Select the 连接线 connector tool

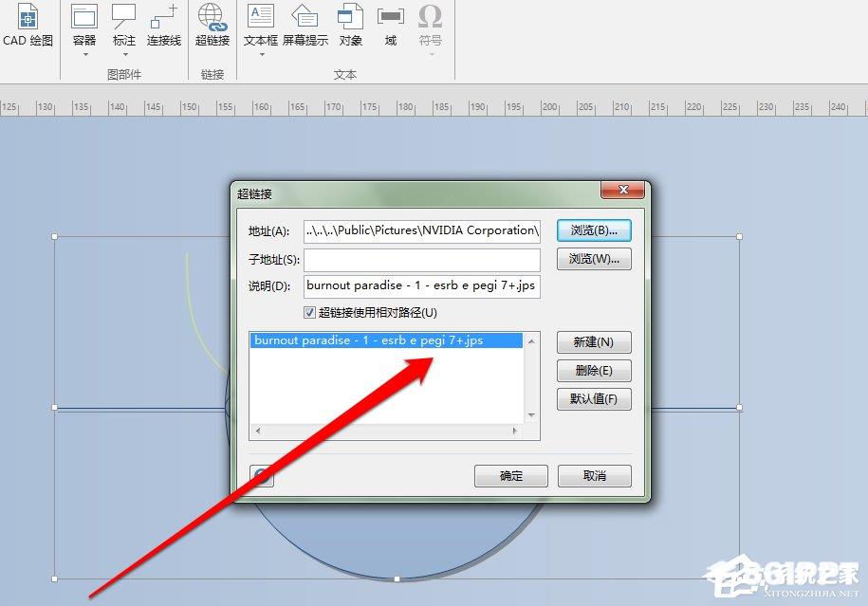(x=164, y=26)
